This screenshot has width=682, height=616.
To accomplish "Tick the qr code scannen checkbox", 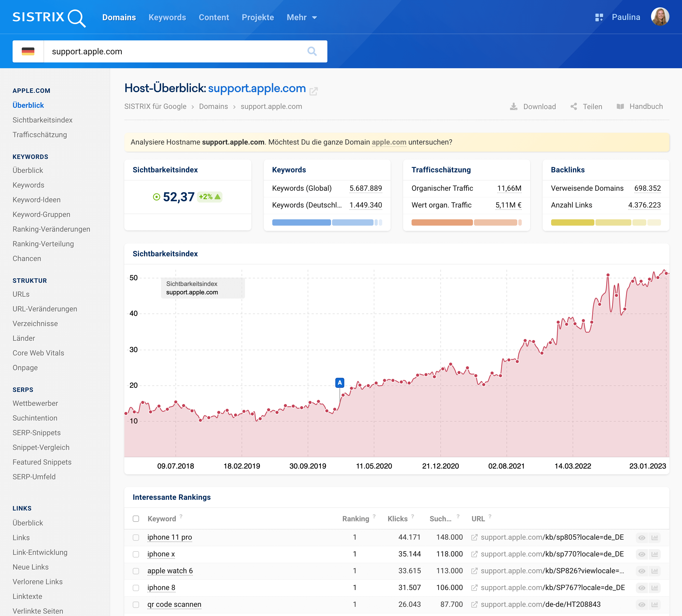I will [136, 604].
